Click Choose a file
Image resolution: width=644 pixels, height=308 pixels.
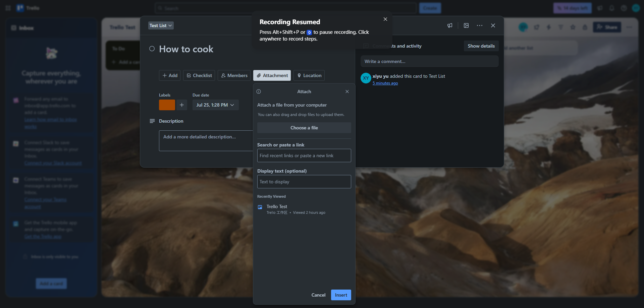point(304,128)
